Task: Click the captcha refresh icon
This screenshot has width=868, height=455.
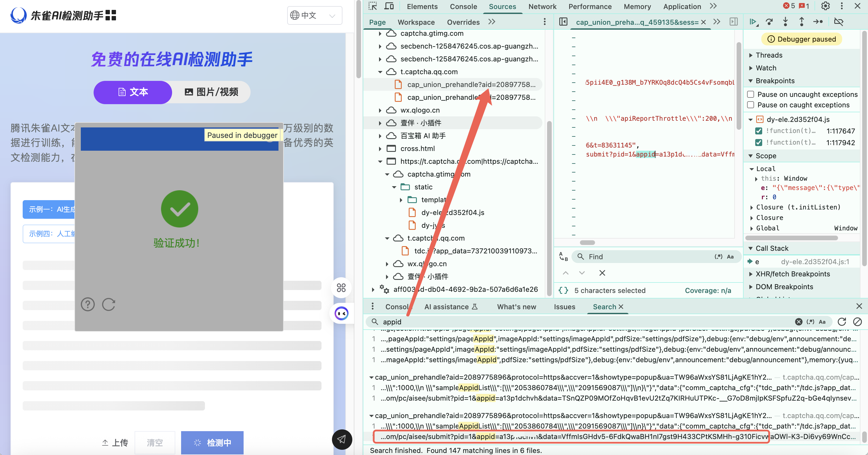Action: [108, 304]
